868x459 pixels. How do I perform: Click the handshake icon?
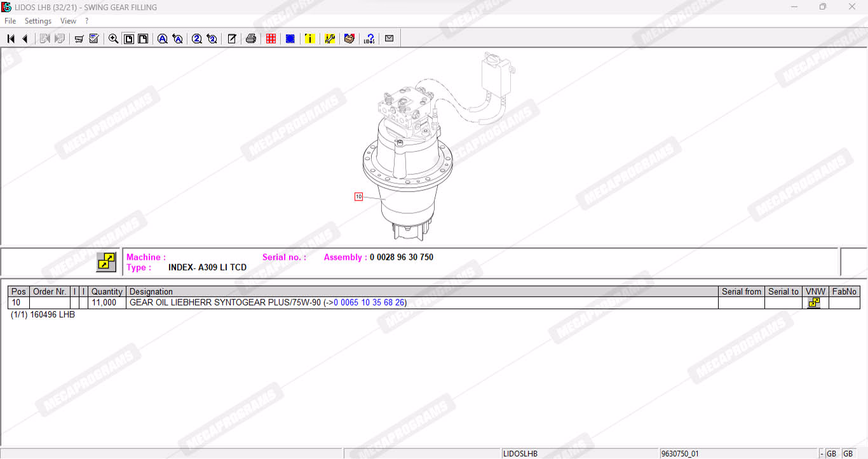coord(349,39)
